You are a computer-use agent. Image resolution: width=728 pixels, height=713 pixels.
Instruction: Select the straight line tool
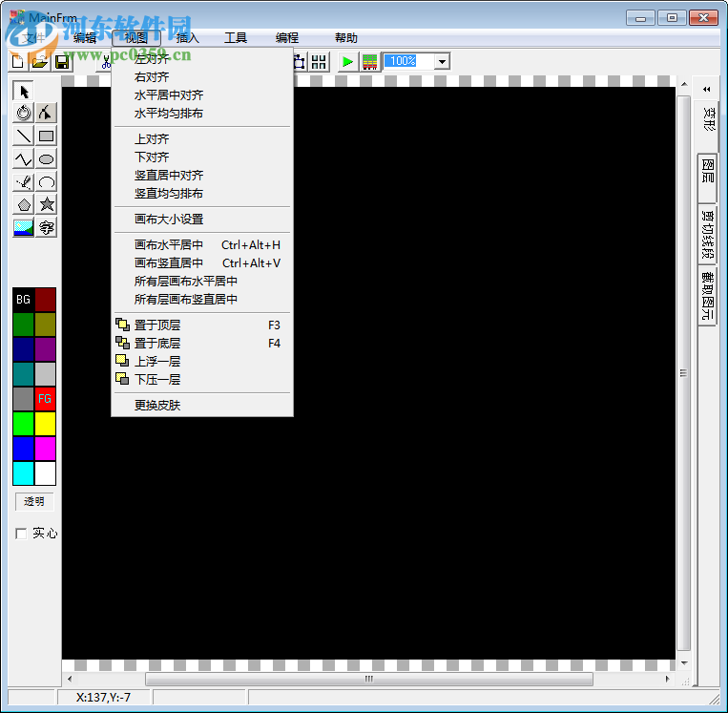coord(23,136)
